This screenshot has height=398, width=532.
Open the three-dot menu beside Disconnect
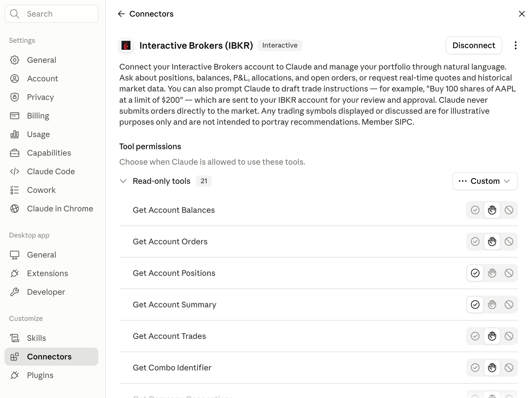(515, 45)
